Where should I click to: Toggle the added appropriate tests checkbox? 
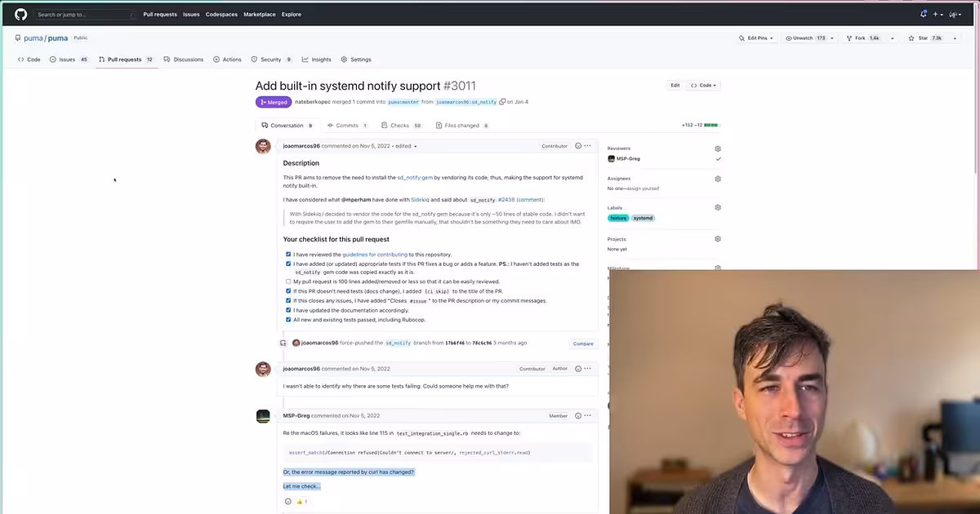tap(288, 264)
